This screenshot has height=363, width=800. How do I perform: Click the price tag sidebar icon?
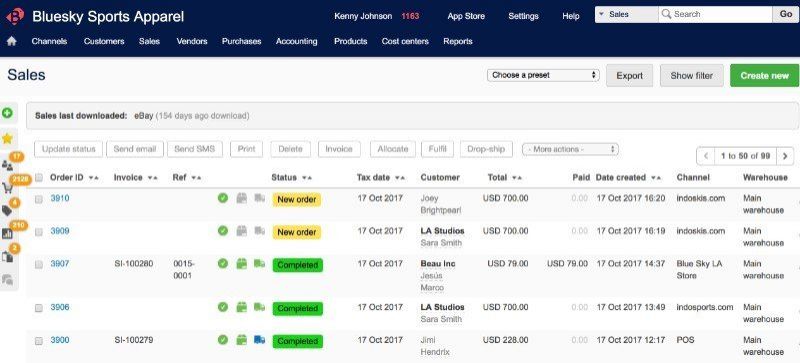click(x=7, y=210)
